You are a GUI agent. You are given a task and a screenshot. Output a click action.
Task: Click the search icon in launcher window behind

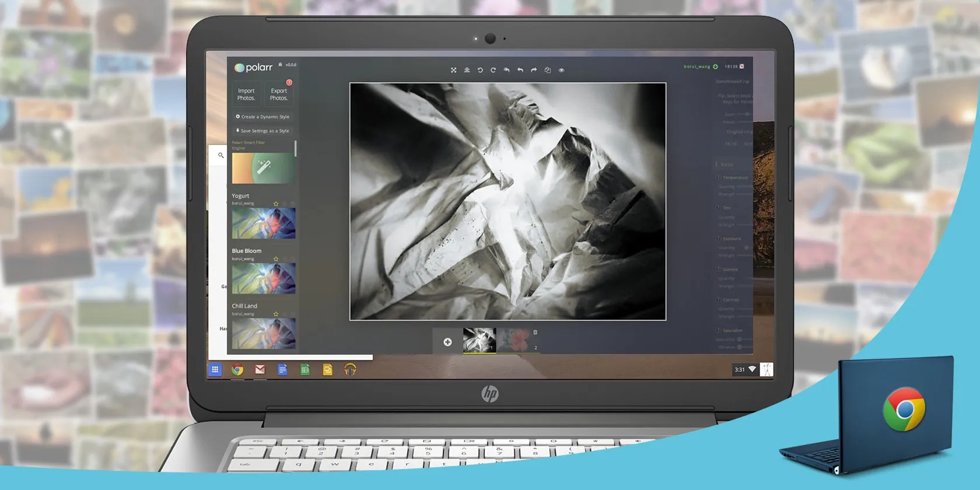point(220,155)
